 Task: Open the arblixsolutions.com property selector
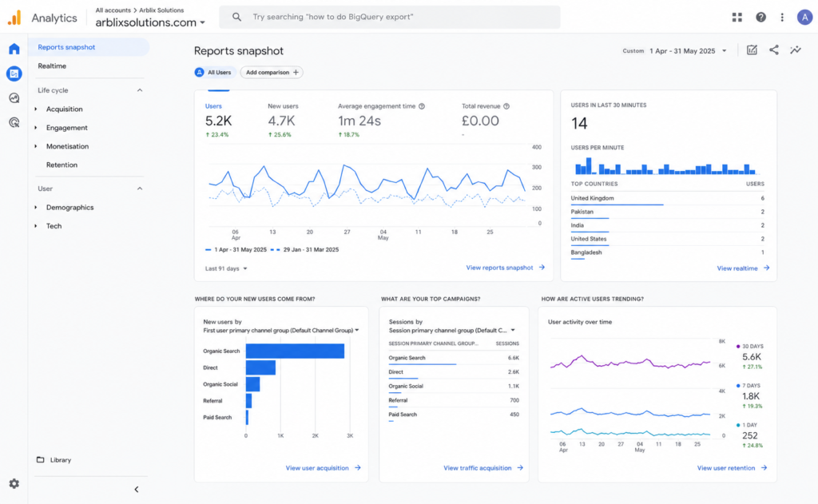(x=150, y=22)
